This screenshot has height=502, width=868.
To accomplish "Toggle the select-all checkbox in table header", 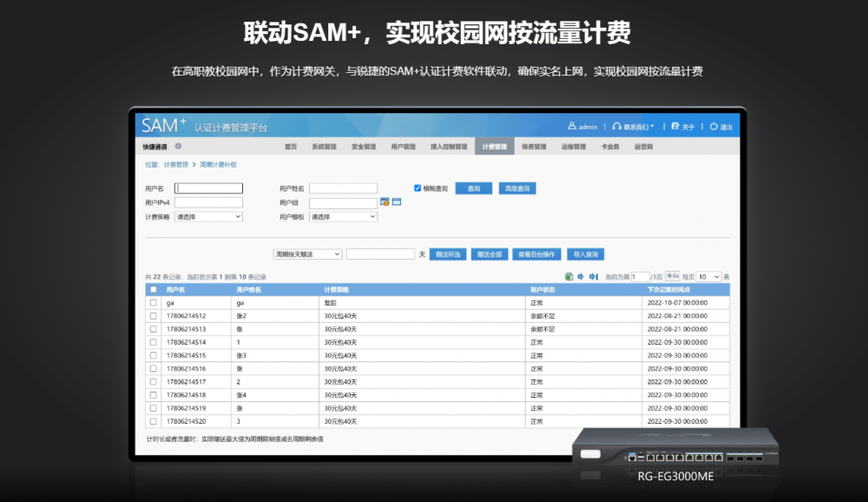I will tap(154, 290).
